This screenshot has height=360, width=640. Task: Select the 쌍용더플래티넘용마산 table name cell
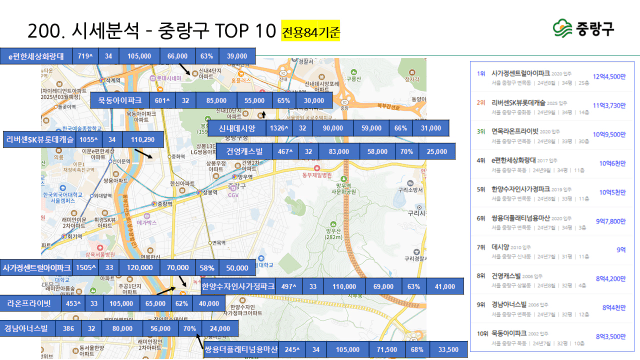[x=241, y=350]
